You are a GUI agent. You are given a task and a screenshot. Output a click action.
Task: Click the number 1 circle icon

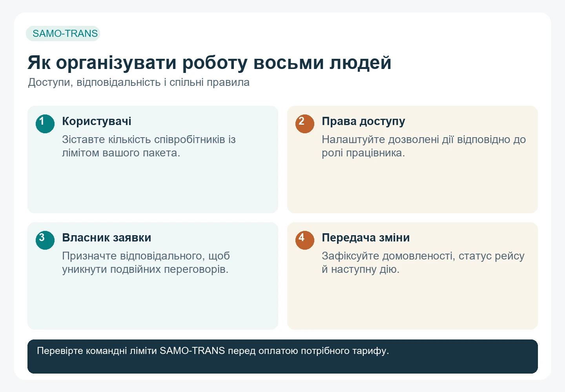(45, 124)
